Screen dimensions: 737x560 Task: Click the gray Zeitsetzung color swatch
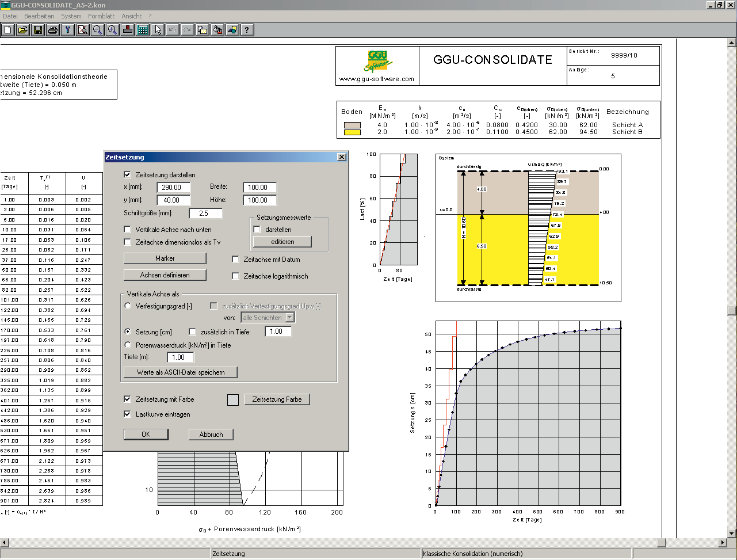(233, 400)
